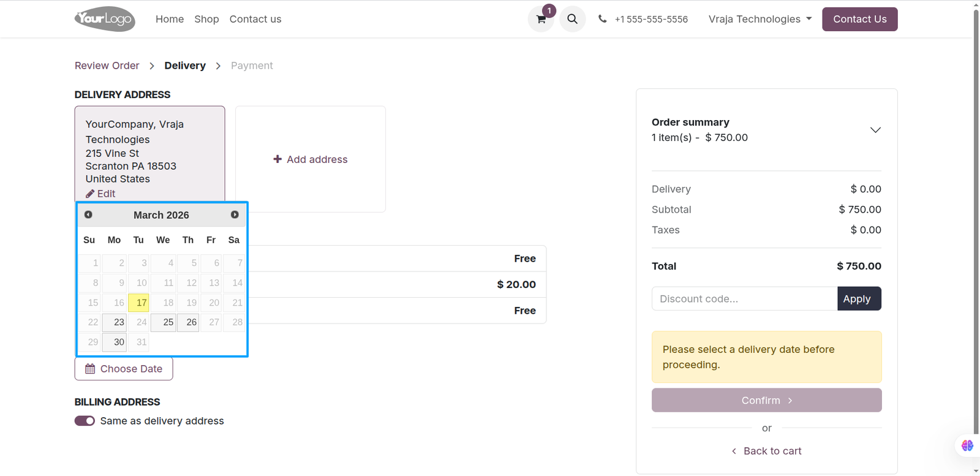Click the search magnifier icon
Viewport: 980px width, 476px height.
(572, 19)
